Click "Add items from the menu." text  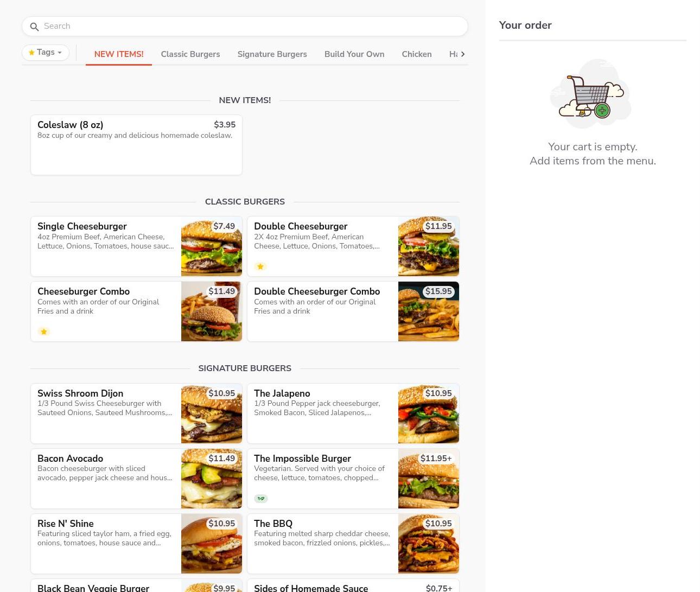point(593,161)
